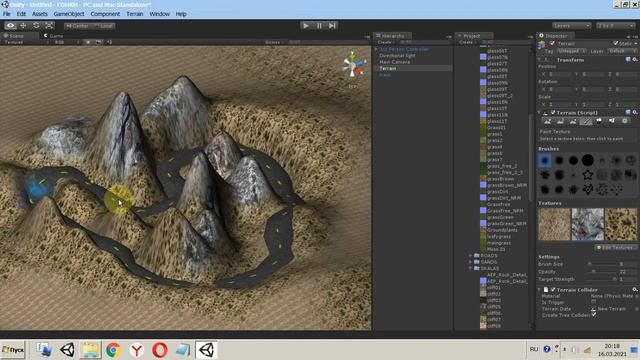Open the Component menu
Viewport: 640px width, 360px height.
[x=105, y=14]
